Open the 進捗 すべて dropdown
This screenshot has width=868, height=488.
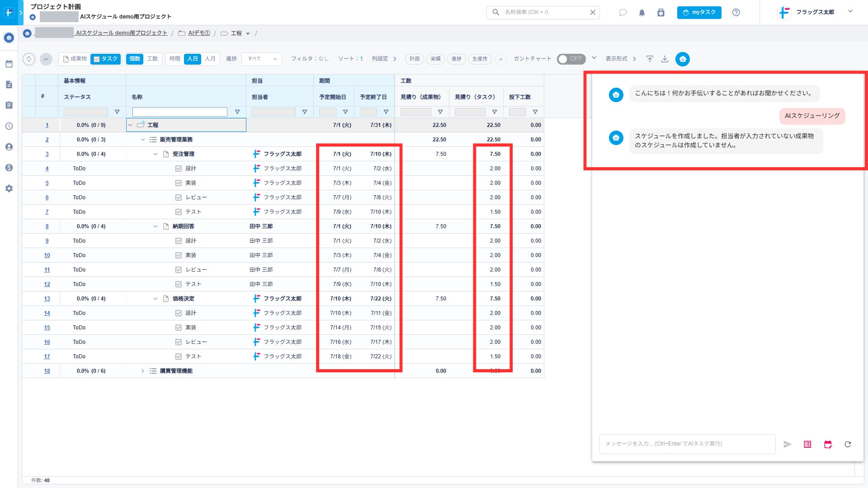point(262,59)
